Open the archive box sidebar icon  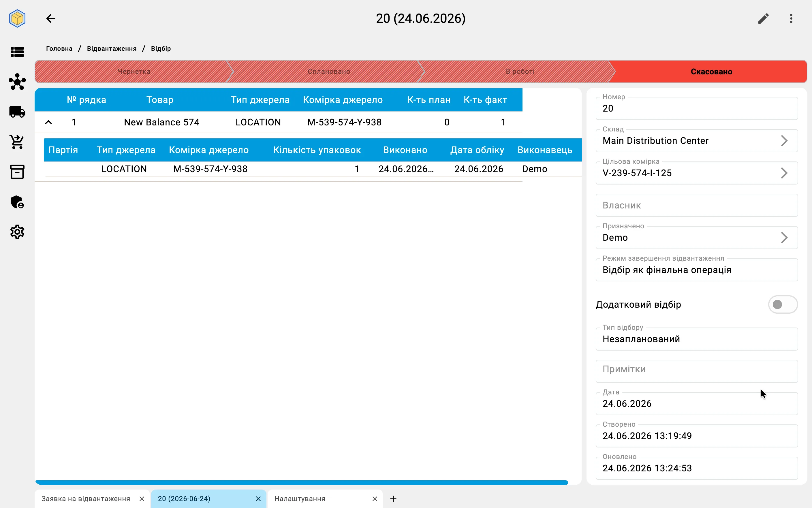click(x=17, y=172)
